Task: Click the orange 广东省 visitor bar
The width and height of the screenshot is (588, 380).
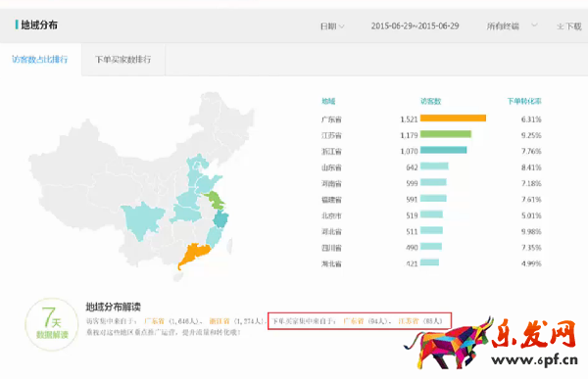Action: [453, 119]
